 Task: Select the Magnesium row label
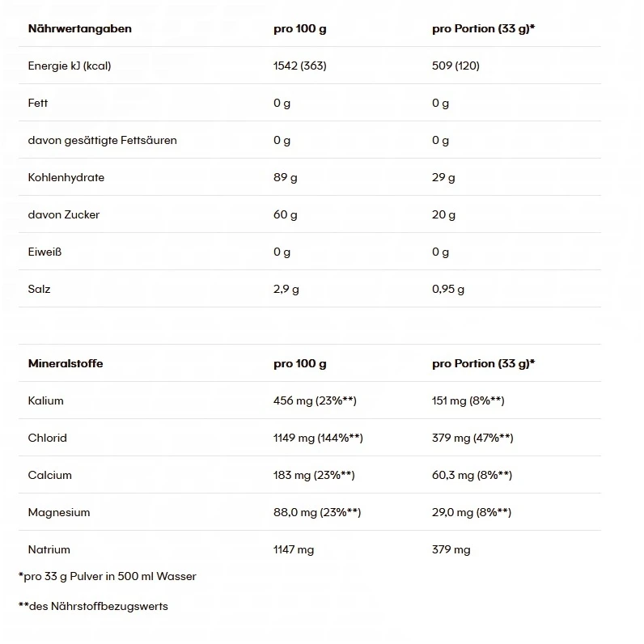click(x=58, y=513)
